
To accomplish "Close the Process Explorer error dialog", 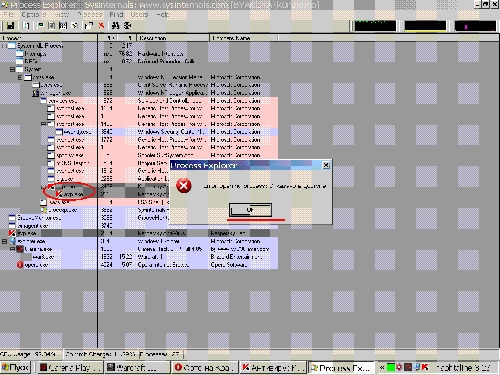I will pos(326,165).
